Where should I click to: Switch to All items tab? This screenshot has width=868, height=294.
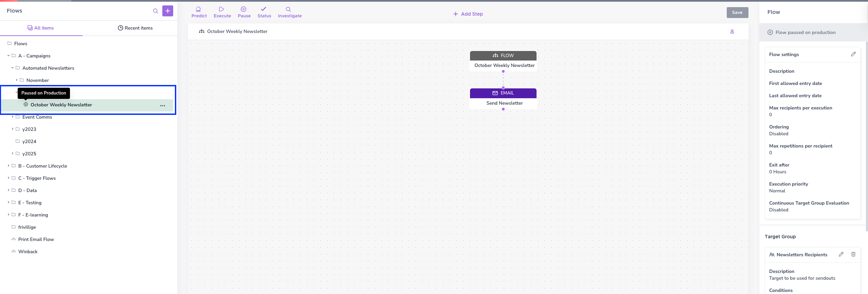tap(41, 28)
